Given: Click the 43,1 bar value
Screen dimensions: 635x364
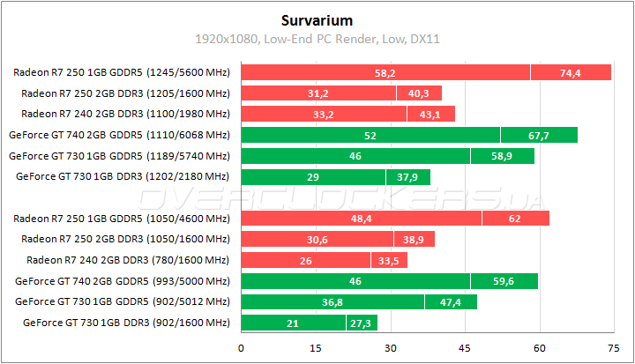Looking at the screenshot, I should (x=430, y=115).
